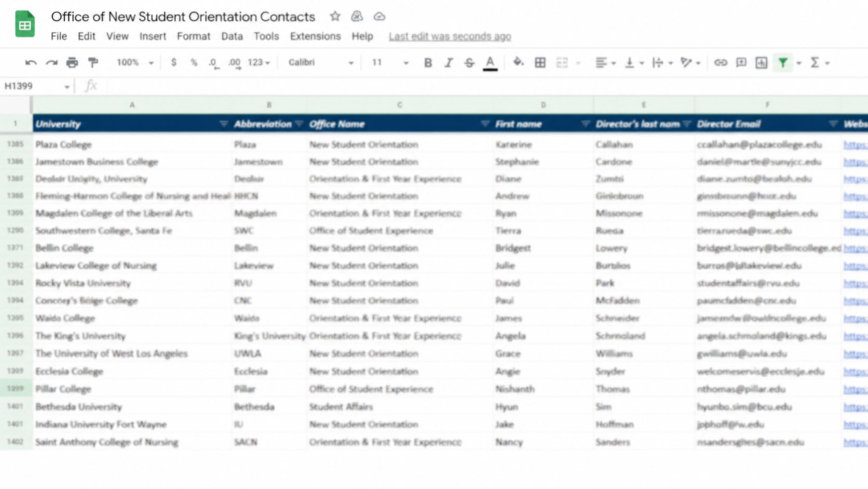868x489 pixels.
Task: Open the fill color picker
Action: point(518,63)
